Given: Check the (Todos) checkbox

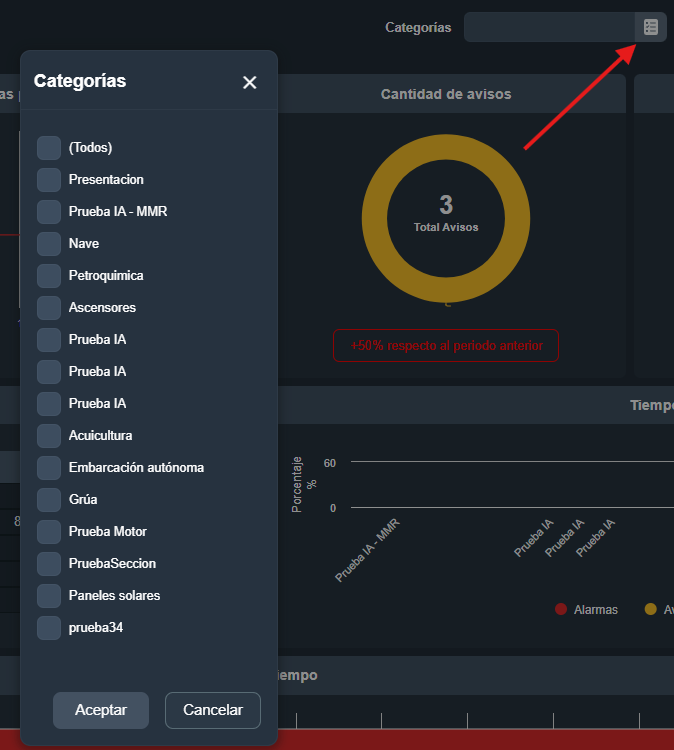Looking at the screenshot, I should click(x=49, y=148).
